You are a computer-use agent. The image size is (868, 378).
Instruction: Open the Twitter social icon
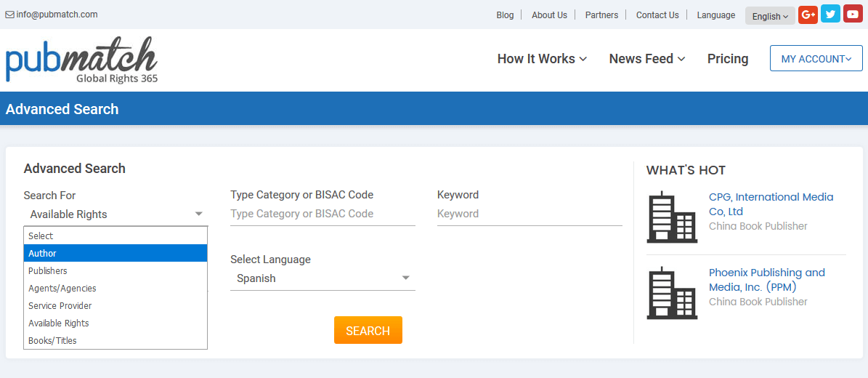(x=830, y=15)
